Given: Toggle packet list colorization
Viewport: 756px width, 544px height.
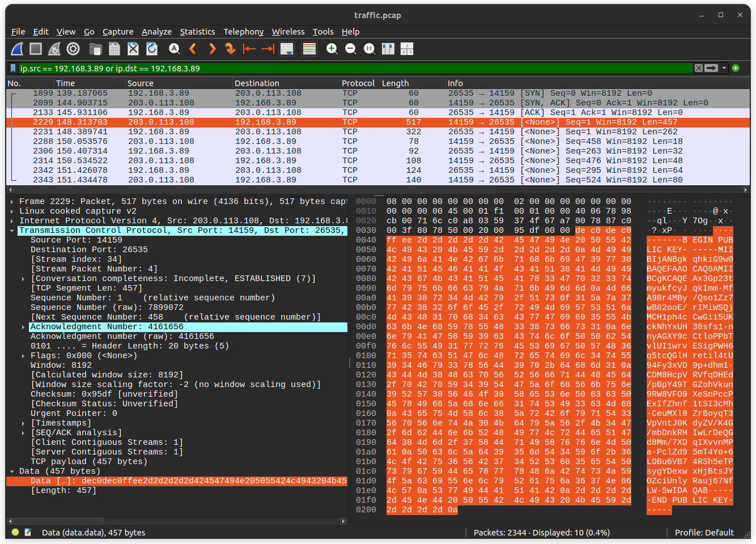Looking at the screenshot, I should pyautogui.click(x=309, y=49).
